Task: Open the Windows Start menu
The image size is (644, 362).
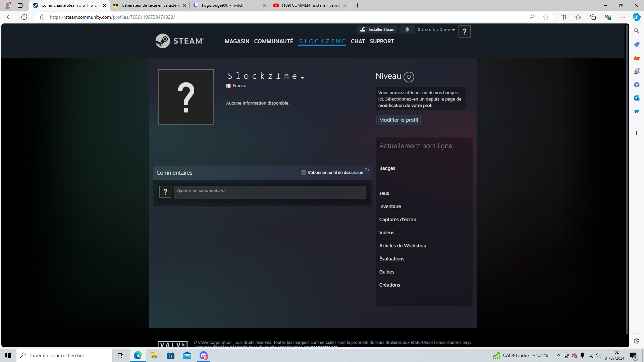Action: 8,355
